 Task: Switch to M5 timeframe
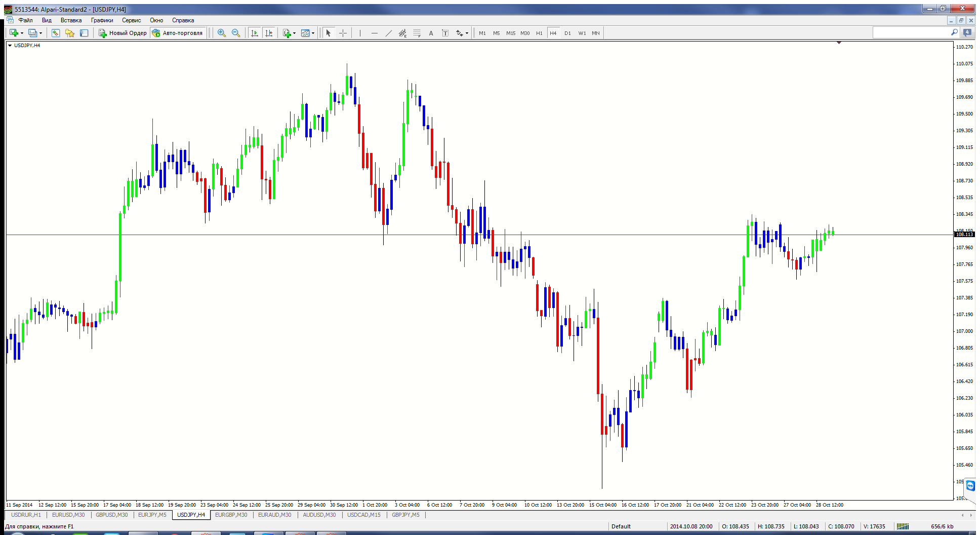[x=497, y=33]
